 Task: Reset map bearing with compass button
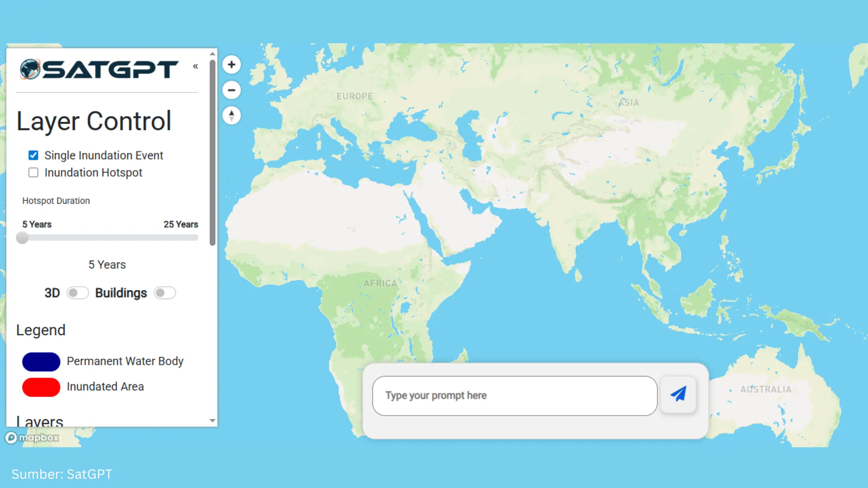(231, 115)
